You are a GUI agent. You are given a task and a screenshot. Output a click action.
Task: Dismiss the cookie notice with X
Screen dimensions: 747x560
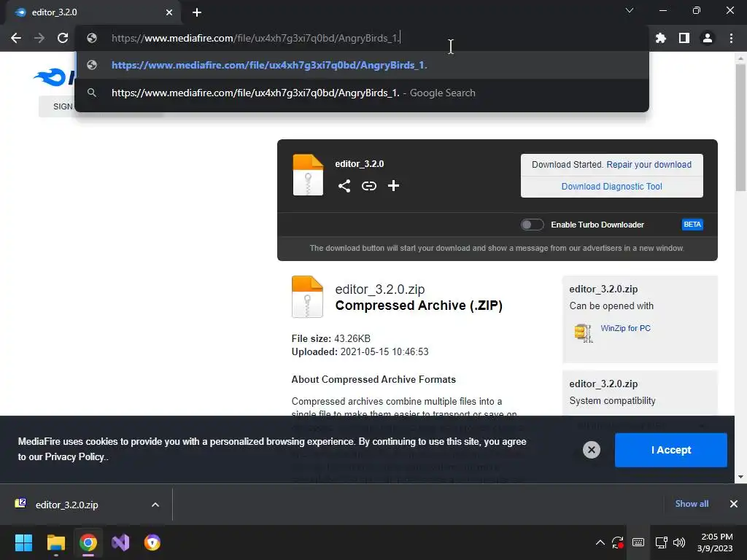(591, 450)
